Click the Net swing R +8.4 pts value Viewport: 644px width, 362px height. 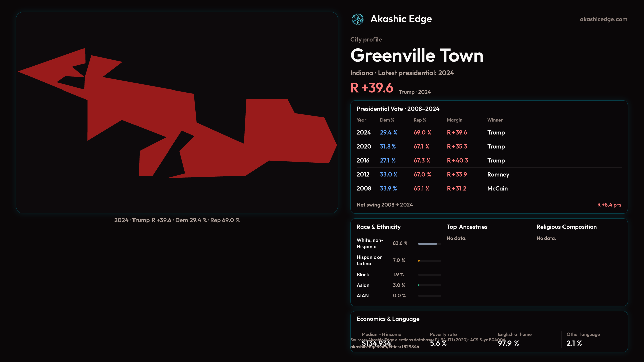tap(609, 205)
